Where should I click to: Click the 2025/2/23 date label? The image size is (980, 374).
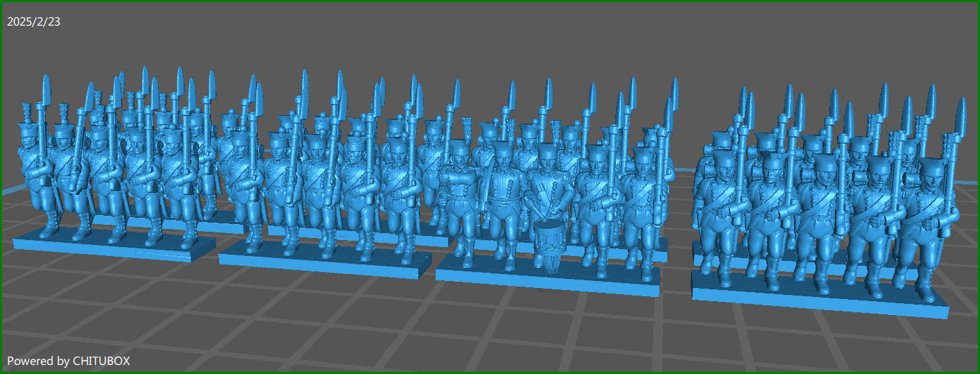coord(33,22)
